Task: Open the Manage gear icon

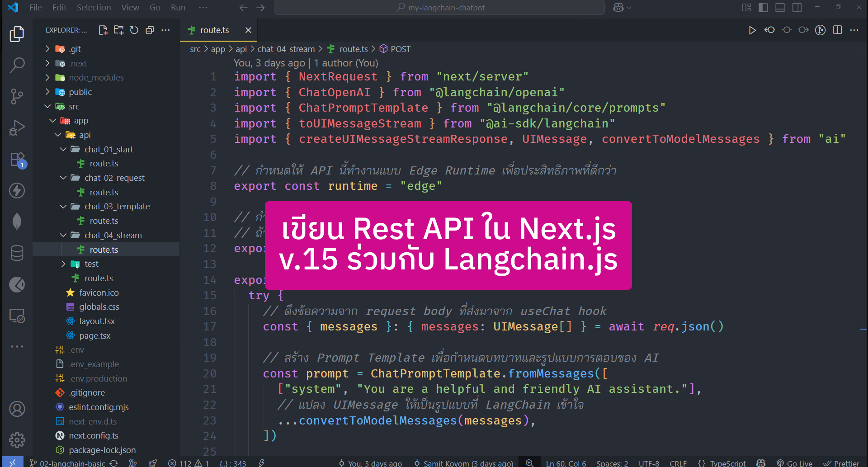Action: [x=17, y=440]
